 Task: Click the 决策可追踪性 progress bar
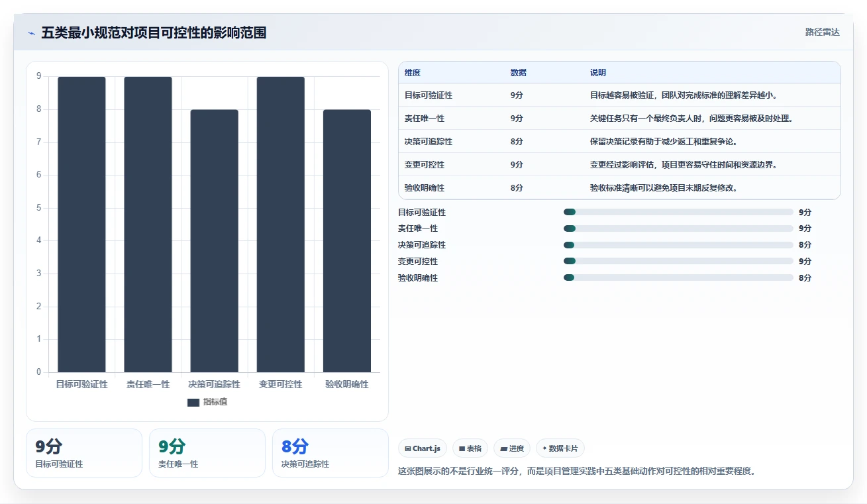coord(678,245)
